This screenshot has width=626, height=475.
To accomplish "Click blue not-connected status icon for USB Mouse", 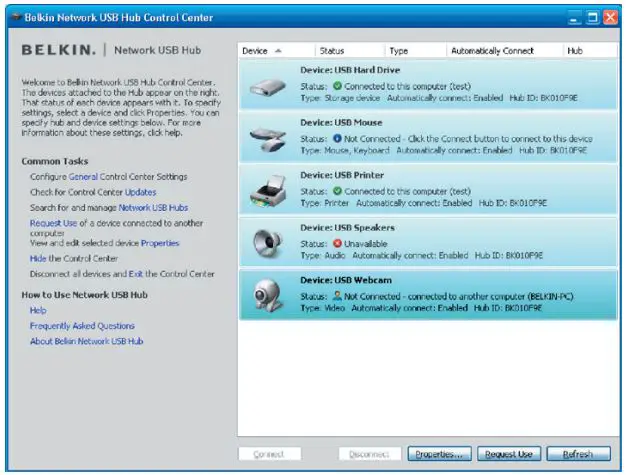I will pyautogui.click(x=337, y=139).
